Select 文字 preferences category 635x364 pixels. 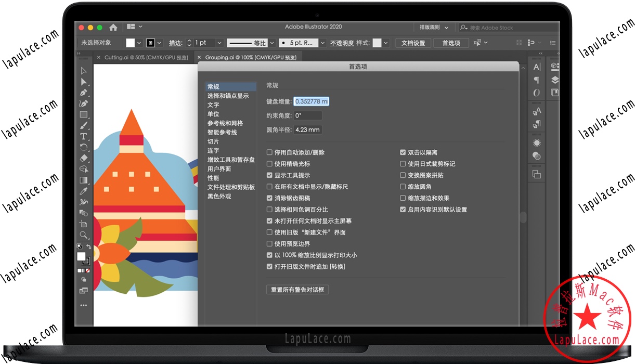pos(213,105)
